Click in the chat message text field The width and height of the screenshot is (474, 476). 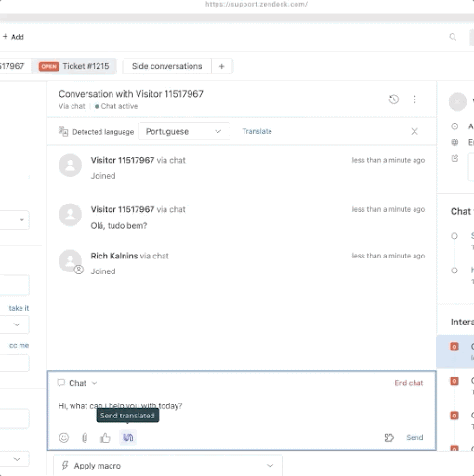pos(242,406)
